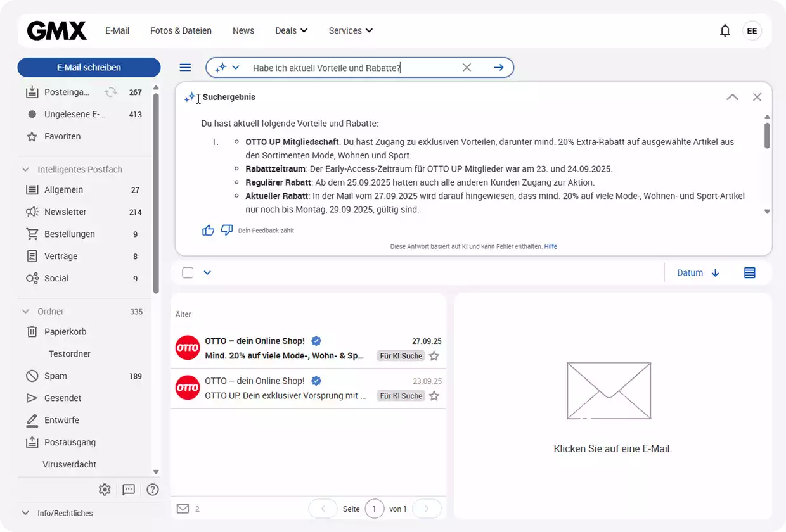Image resolution: width=786 pixels, height=532 pixels.
Task: Expand the Info/Rechtliches section
Action: click(x=25, y=513)
